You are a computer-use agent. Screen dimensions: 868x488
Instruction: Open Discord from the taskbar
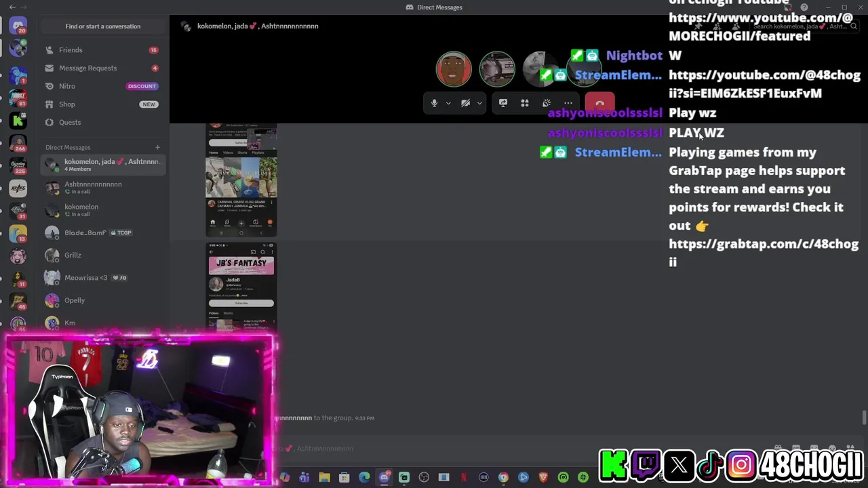384,478
